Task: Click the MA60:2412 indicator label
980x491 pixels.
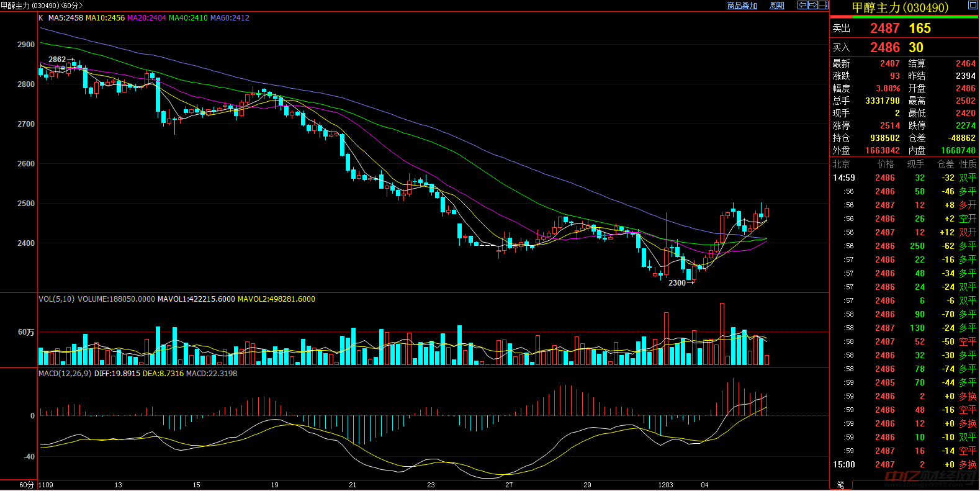Action: 230,18
